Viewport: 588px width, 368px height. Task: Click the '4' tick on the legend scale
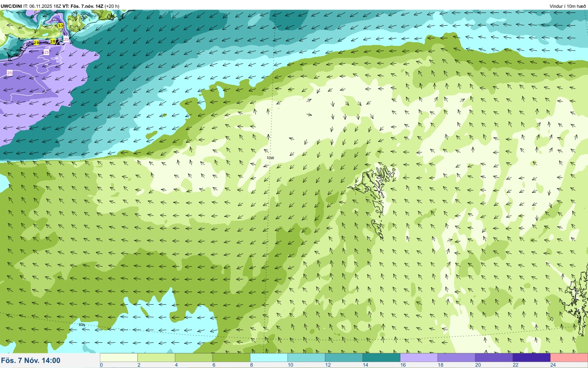coord(176,365)
